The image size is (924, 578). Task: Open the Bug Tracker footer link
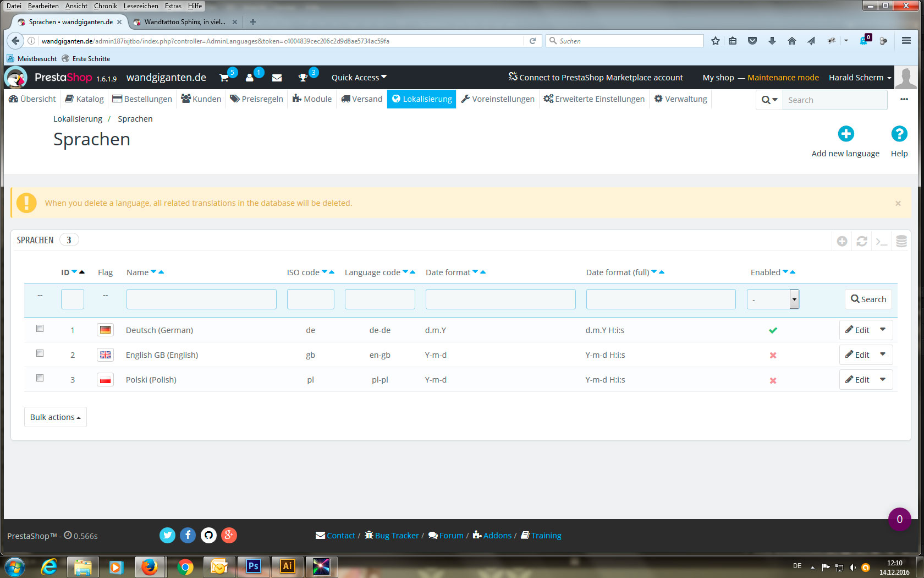click(392, 536)
